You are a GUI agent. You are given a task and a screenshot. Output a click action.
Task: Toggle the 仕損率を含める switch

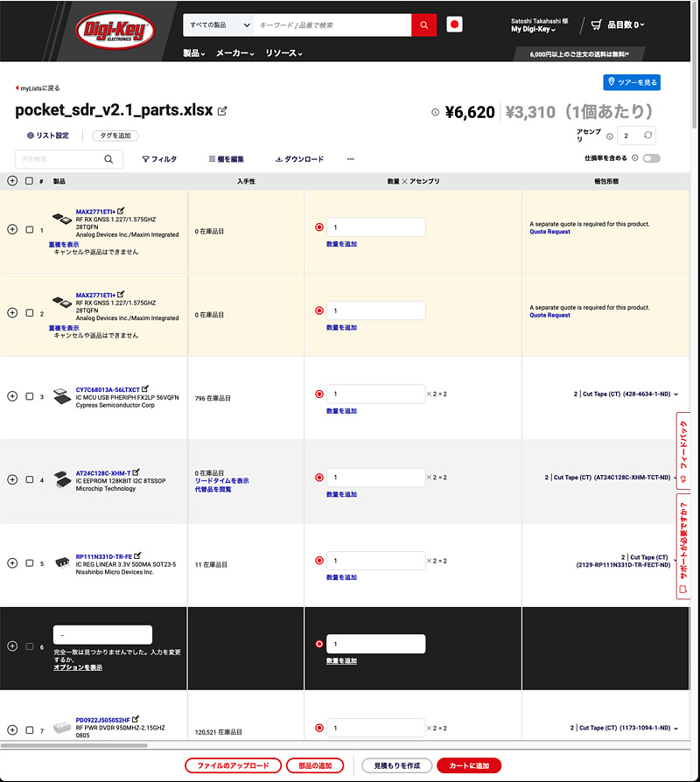click(x=652, y=158)
